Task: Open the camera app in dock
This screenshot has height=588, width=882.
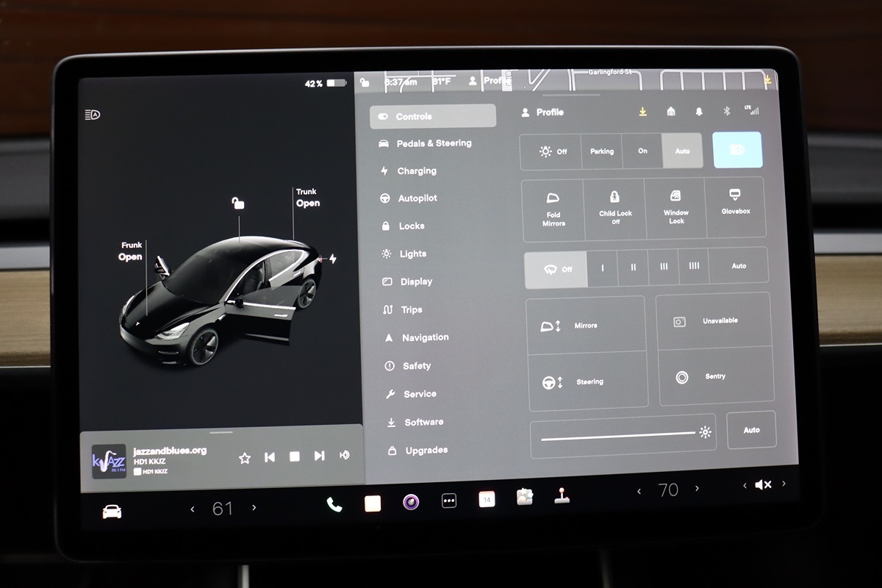Action: 411,502
